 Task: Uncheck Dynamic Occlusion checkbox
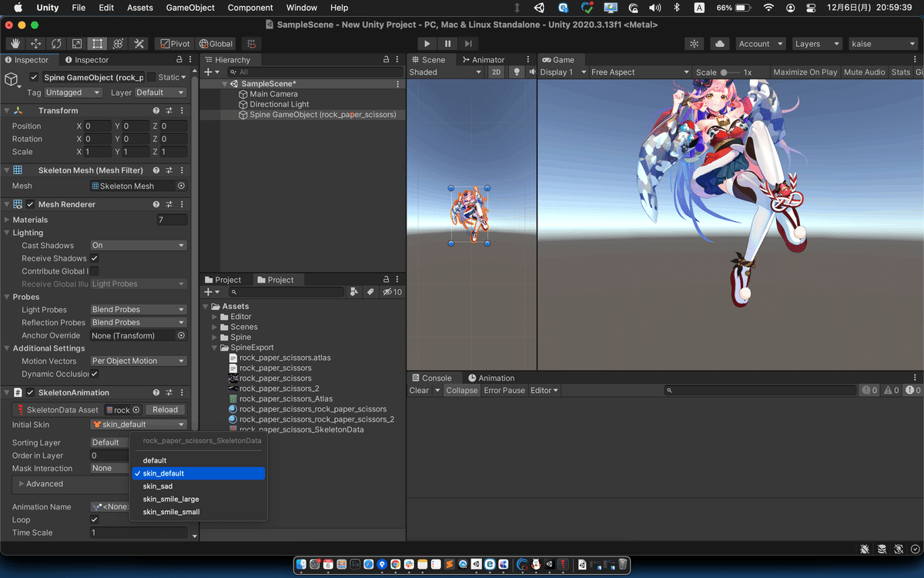(95, 374)
